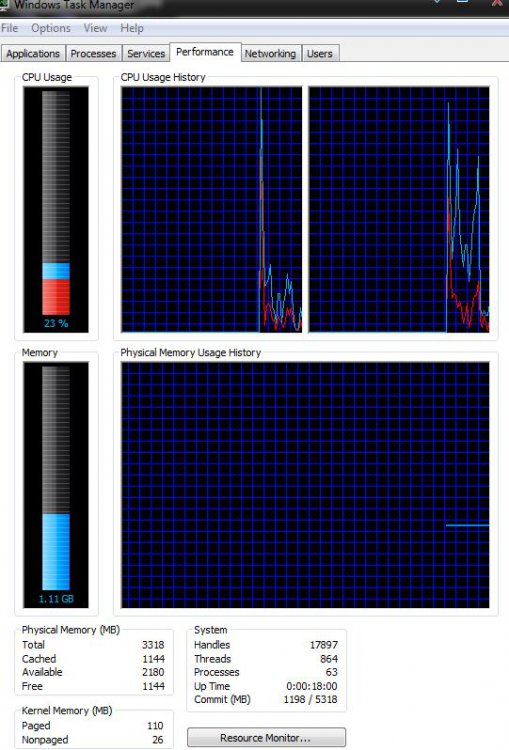The height and width of the screenshot is (750, 509).
Task: Switch to the Users tab
Action: click(320, 54)
